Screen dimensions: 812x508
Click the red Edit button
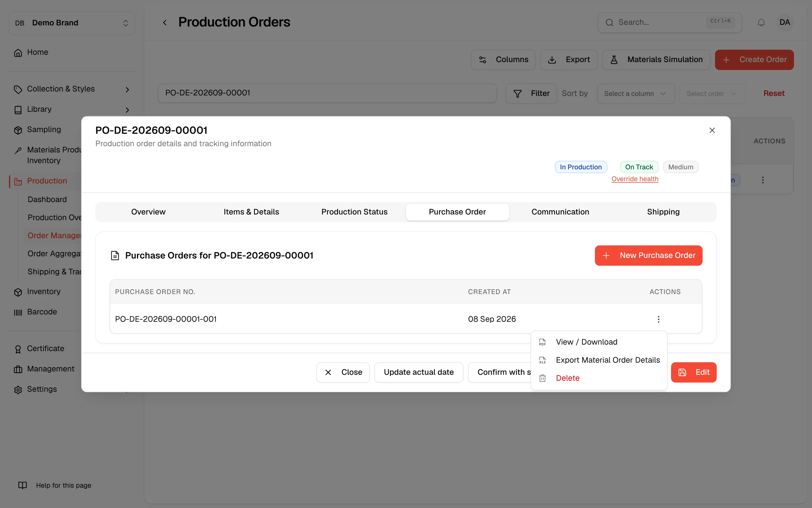coord(694,372)
